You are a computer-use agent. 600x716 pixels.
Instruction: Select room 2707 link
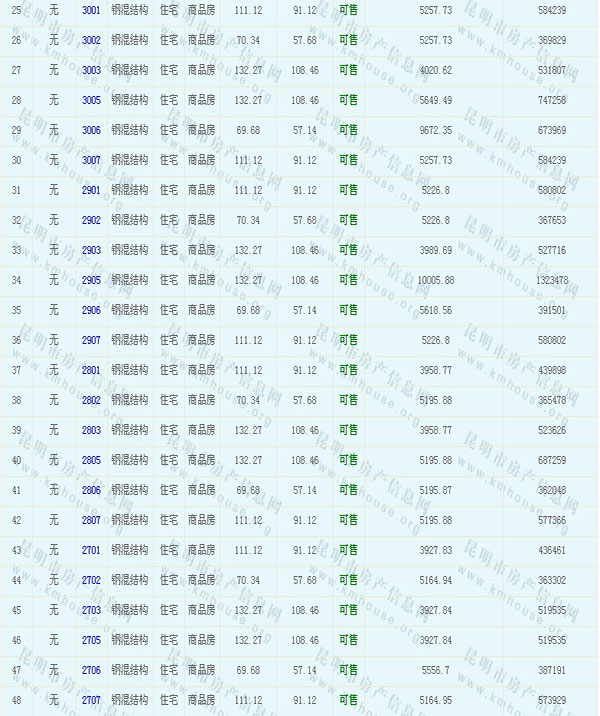point(91,700)
